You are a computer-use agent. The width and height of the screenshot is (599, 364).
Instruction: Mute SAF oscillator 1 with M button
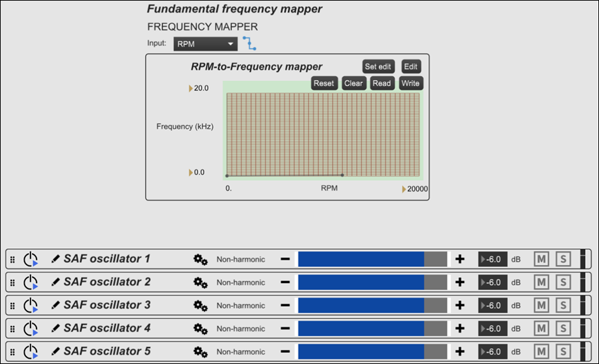point(541,260)
